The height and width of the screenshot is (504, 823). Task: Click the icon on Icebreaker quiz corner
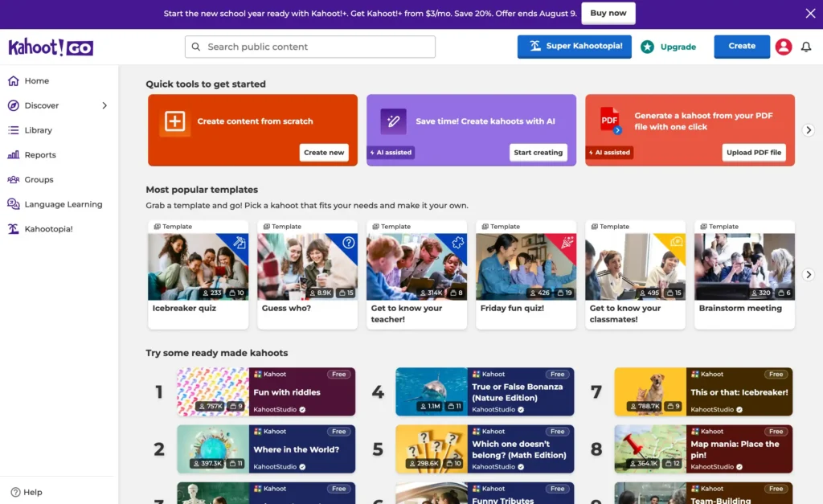[240, 243]
